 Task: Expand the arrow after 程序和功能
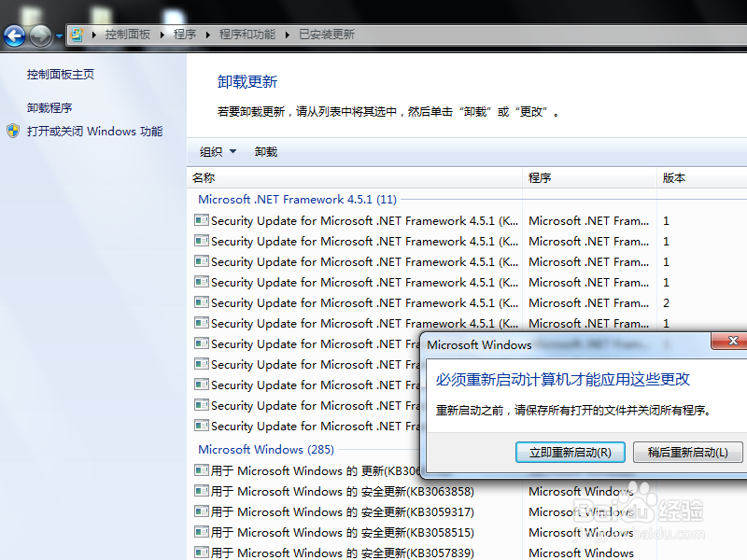pos(288,35)
